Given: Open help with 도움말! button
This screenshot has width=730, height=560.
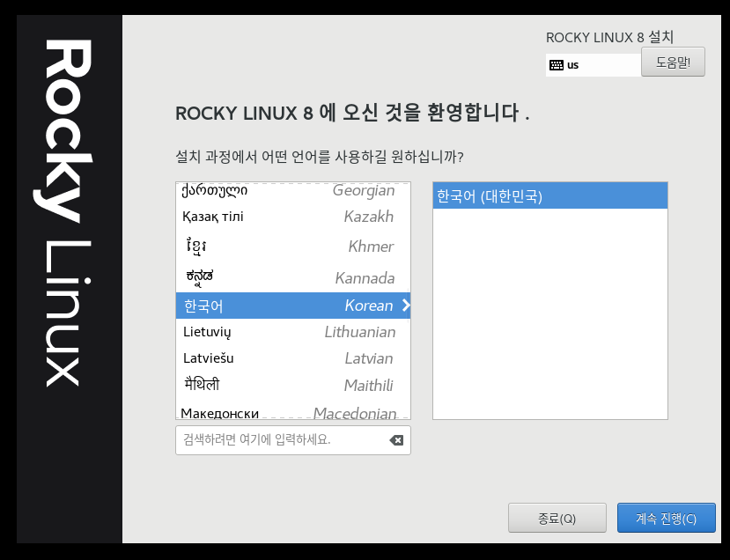Looking at the screenshot, I should pos(673,62).
